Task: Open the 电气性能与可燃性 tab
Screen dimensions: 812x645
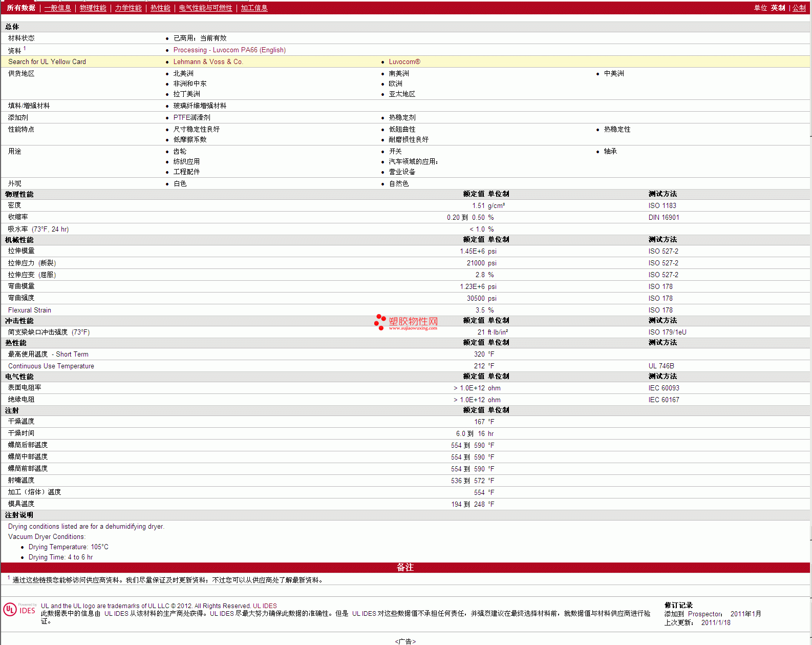Action: tap(205, 8)
